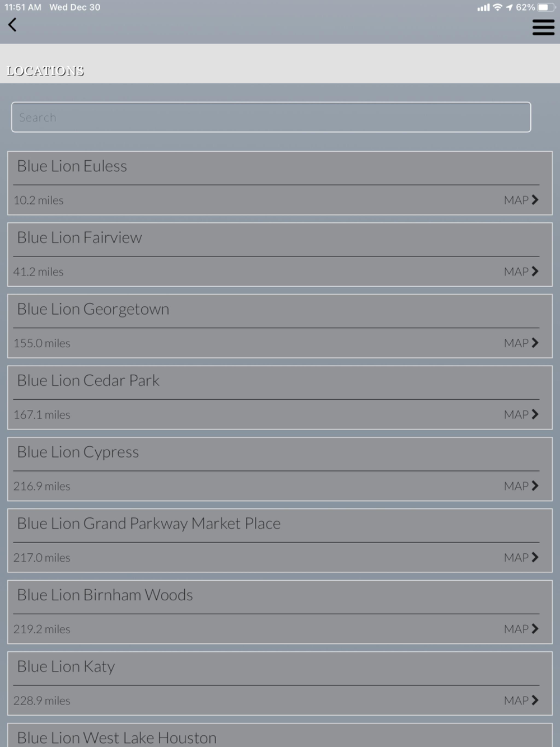
Task: Tap the cellular signal bars icon
Action: coord(483,7)
